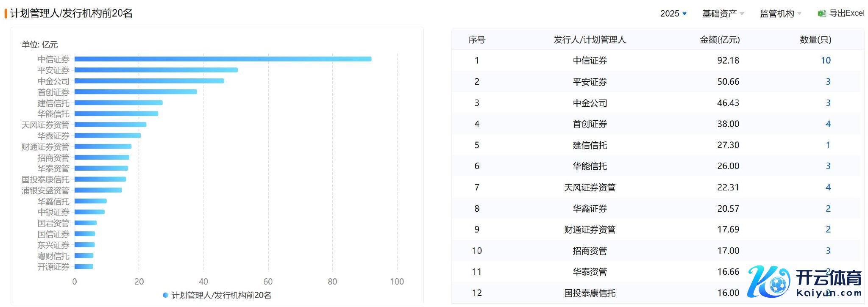Screen dimensions: 868x307
Task: Click the 金额(亿元) column header
Action: pyautogui.click(x=720, y=39)
